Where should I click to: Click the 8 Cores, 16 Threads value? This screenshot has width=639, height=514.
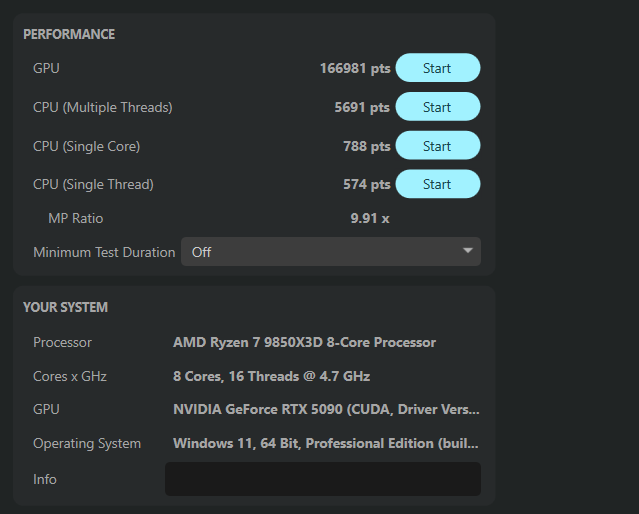[271, 376]
